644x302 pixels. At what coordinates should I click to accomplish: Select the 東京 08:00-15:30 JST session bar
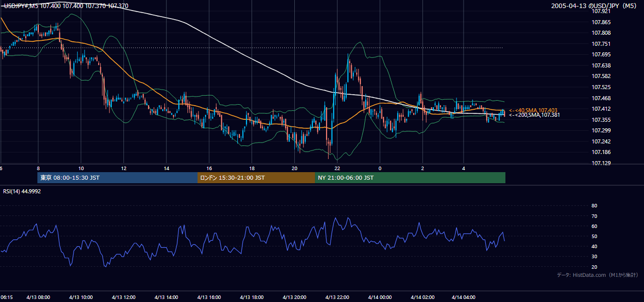(117, 178)
